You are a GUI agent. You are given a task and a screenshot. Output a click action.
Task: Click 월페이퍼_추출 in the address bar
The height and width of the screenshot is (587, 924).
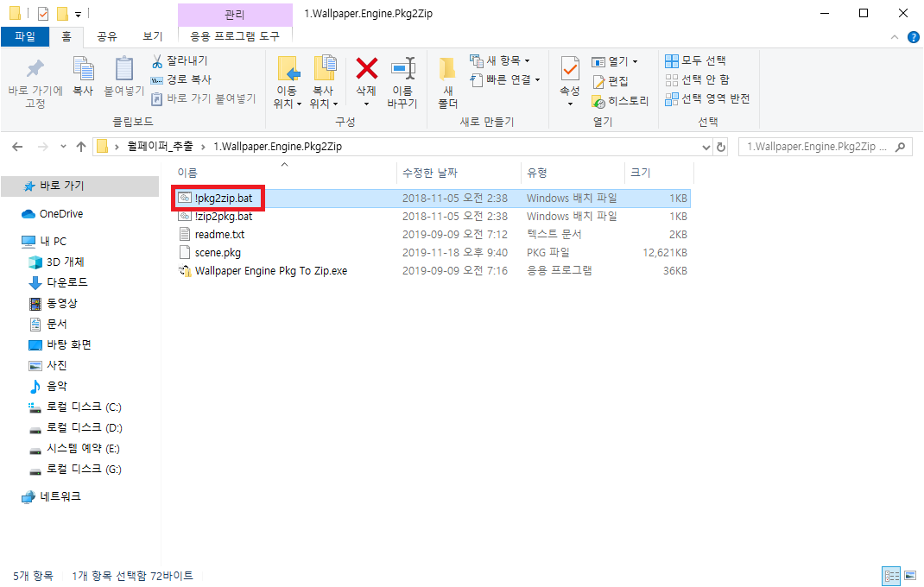(161, 146)
